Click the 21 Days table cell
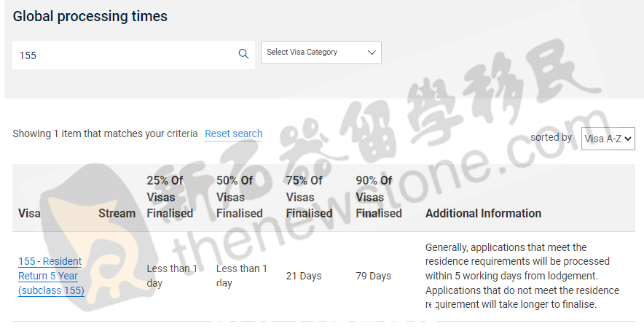This screenshot has width=644, height=329. (304, 276)
